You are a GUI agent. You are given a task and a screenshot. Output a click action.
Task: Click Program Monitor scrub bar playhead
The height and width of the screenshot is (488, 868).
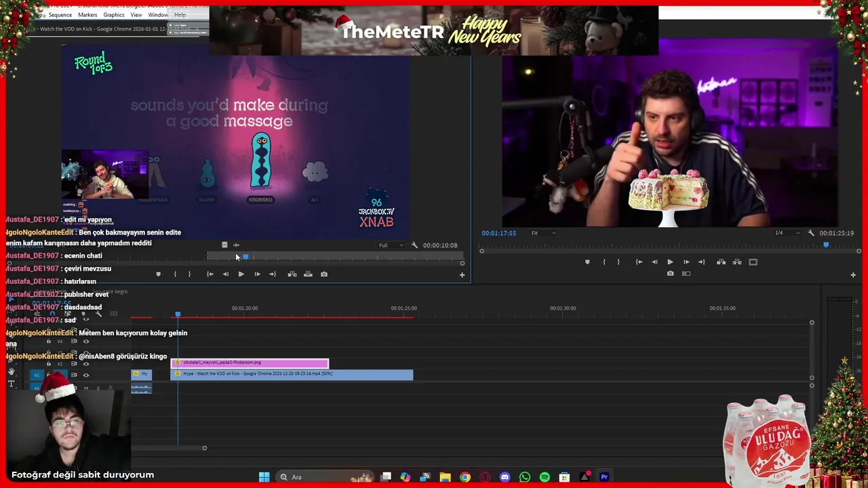826,245
